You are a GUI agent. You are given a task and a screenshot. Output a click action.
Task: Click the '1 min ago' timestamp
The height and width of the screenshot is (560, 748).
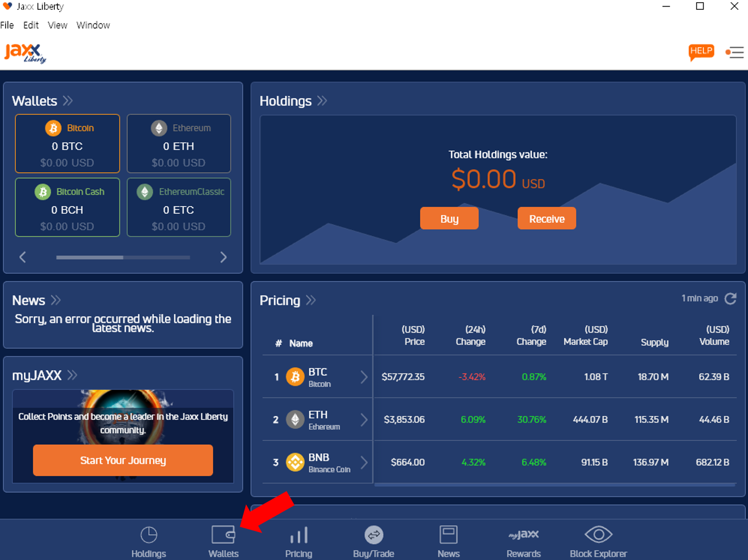pyautogui.click(x=700, y=298)
